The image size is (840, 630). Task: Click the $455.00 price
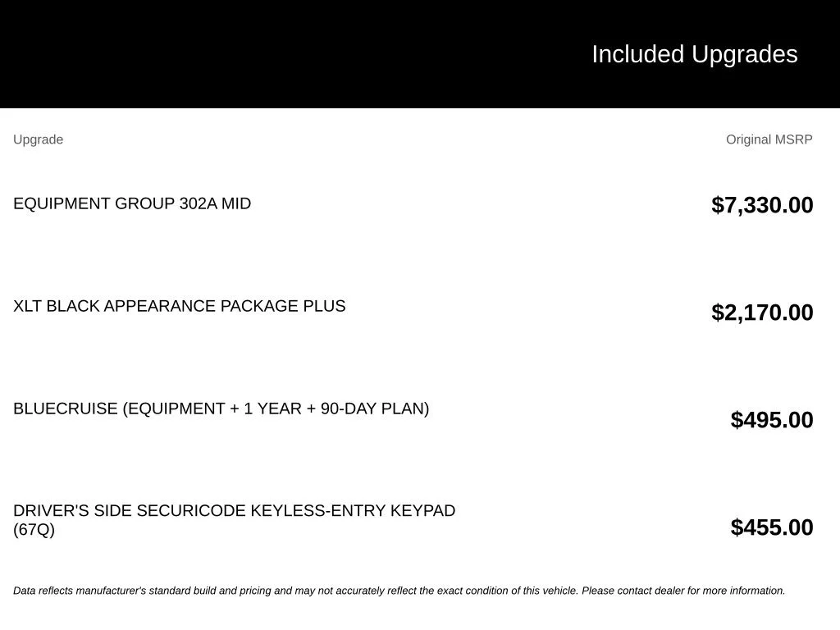(771, 527)
